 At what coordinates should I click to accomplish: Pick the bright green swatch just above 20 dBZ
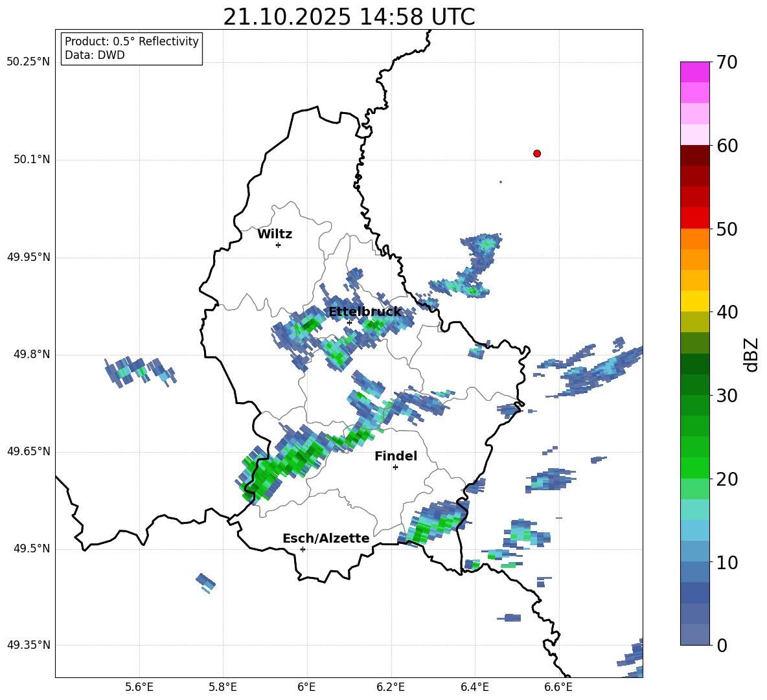coord(695,468)
